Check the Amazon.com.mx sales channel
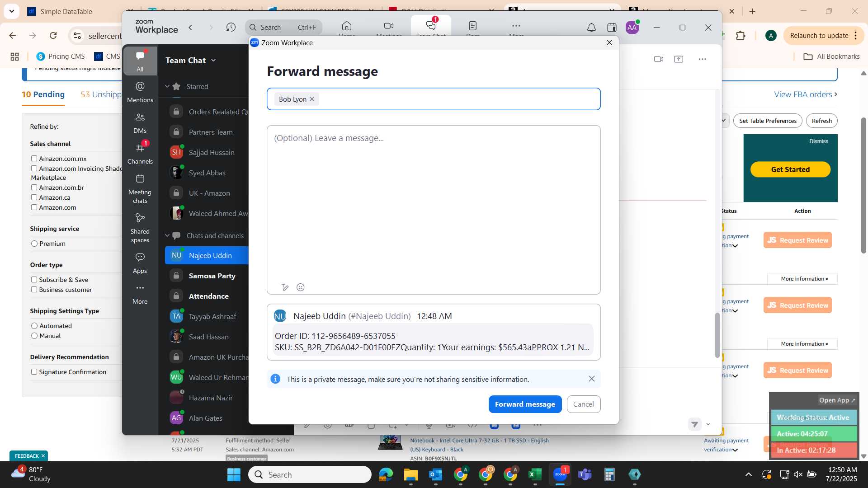 coord(34,159)
